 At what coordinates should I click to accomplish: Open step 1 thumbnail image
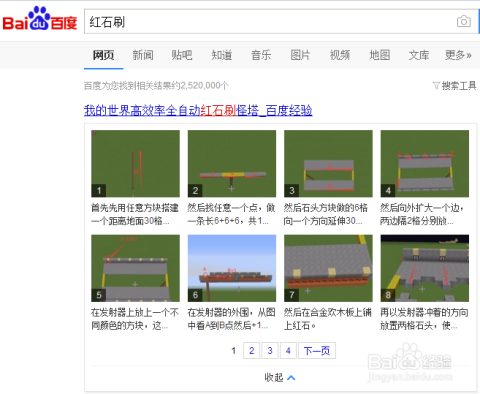coord(135,164)
